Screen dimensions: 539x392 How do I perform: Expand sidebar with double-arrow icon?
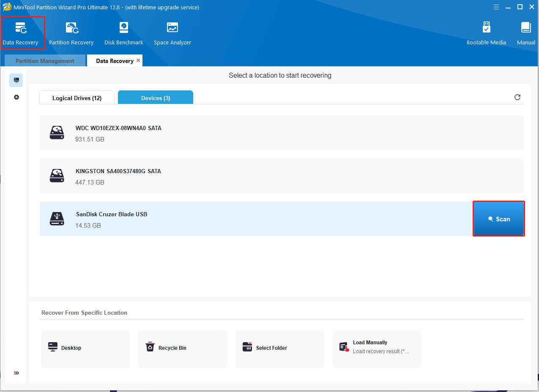point(16,373)
